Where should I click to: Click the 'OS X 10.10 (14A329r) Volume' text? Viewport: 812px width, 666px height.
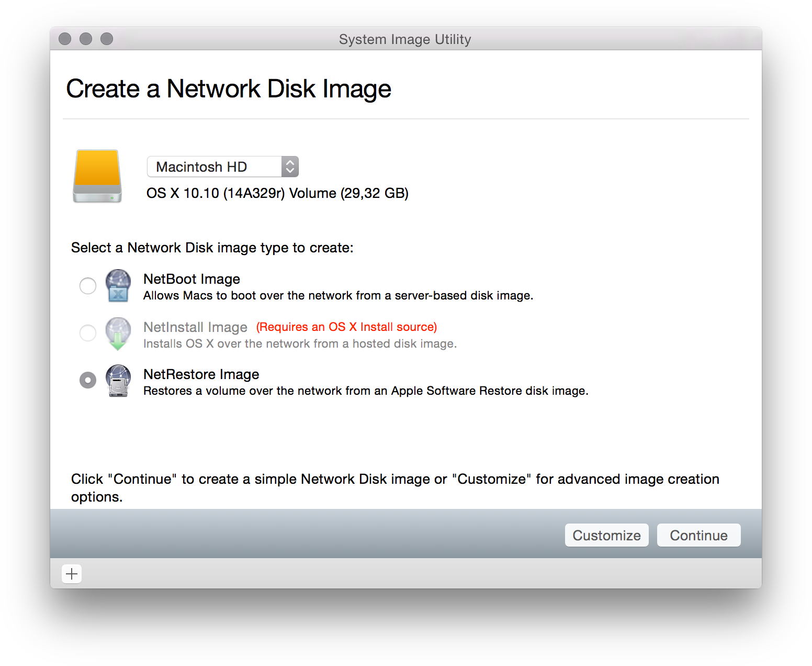(x=277, y=193)
